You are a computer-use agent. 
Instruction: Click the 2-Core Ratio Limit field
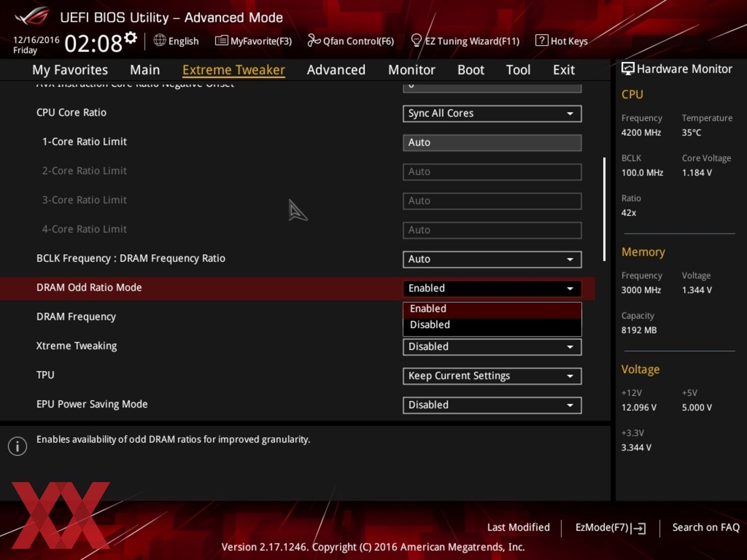(492, 171)
